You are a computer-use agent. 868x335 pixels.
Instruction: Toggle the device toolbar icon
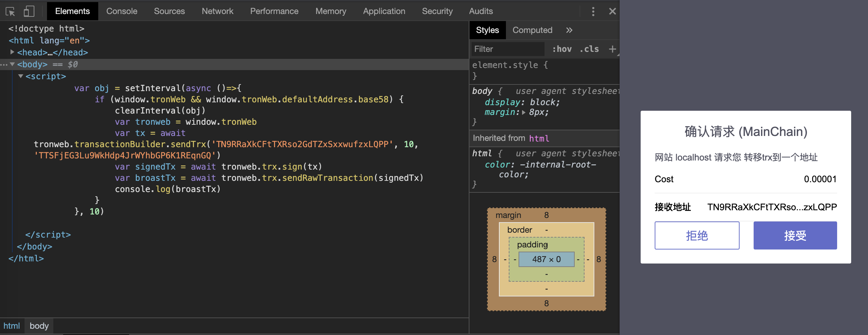[29, 12]
